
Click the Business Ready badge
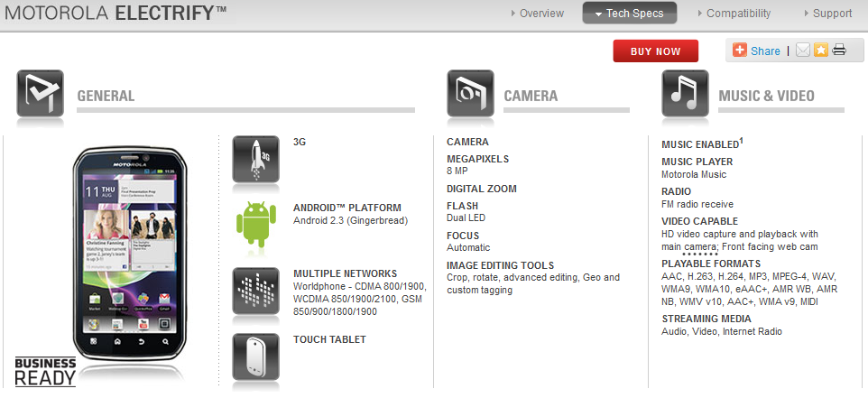(45, 372)
